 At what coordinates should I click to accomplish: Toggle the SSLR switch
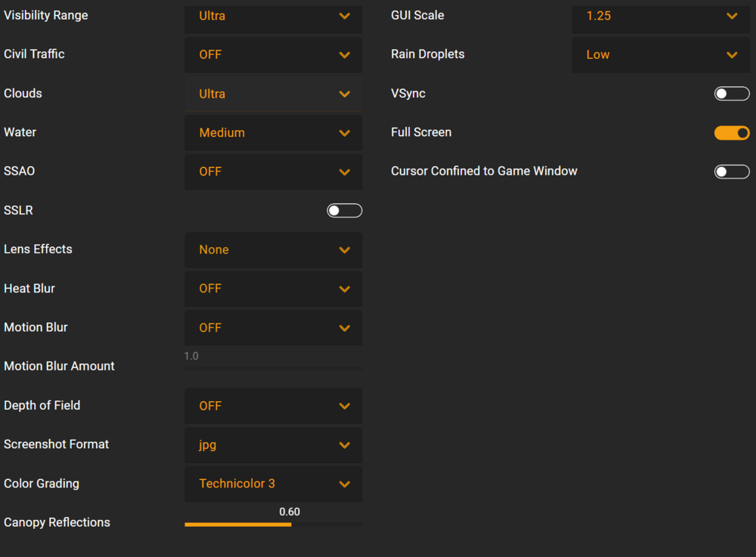345,211
